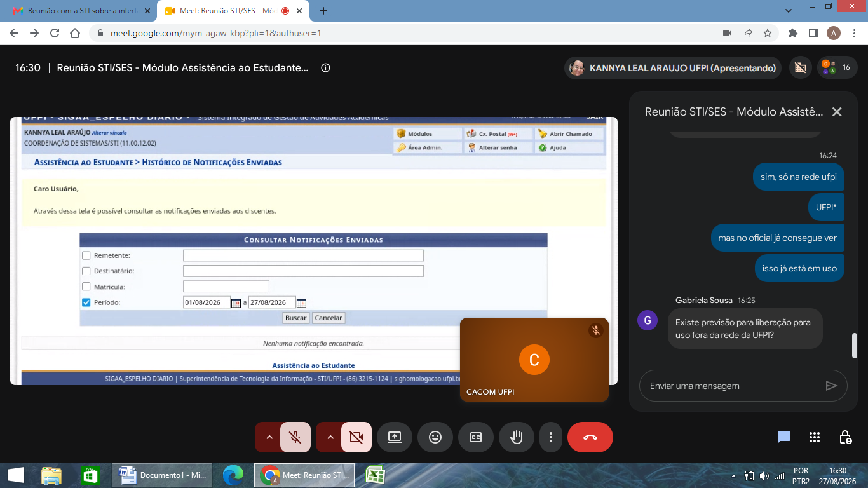Open Chrome tab search dropdown arrow
The height and width of the screenshot is (488, 868).
[789, 11]
